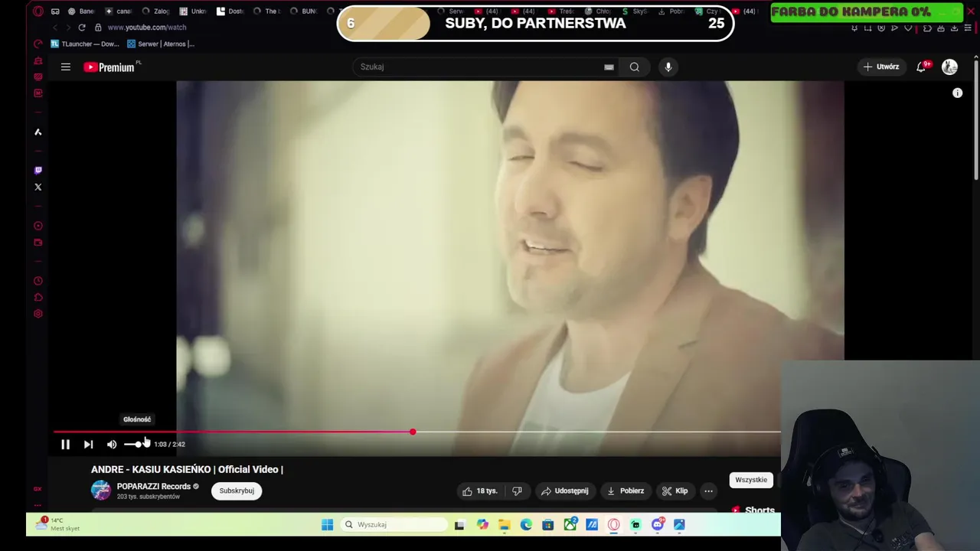
Task: Open X (Twitter) in Opera sidebar
Action: 38,187
